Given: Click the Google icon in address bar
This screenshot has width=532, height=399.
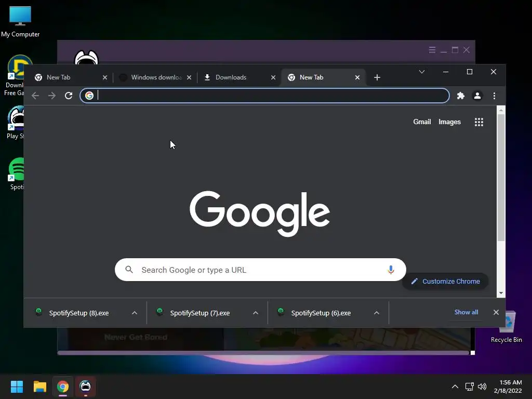Looking at the screenshot, I should pyautogui.click(x=89, y=96).
